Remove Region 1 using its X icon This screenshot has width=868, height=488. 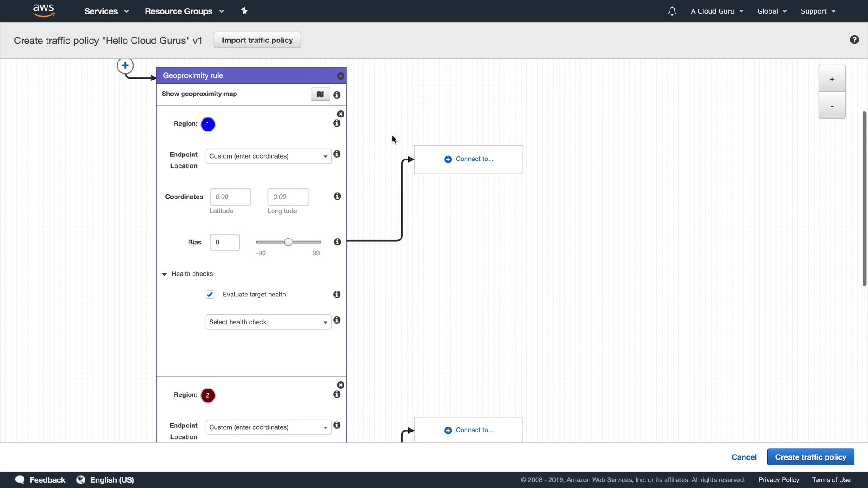341,114
